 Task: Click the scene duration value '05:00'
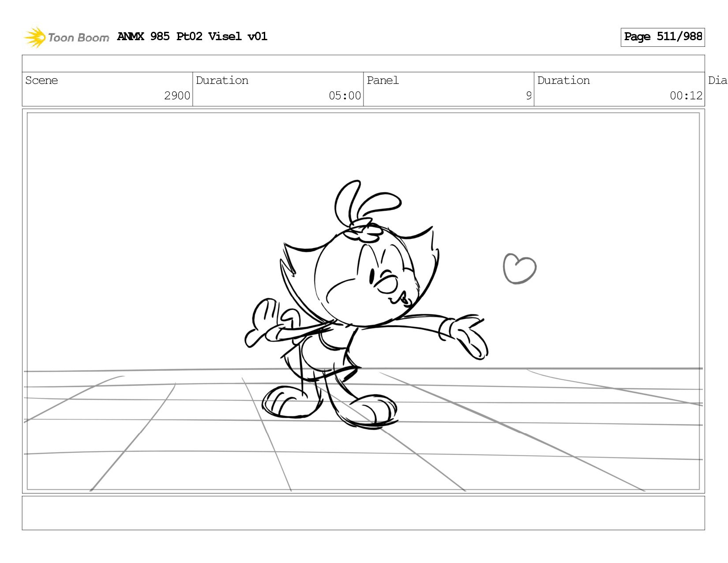pyautogui.click(x=345, y=96)
